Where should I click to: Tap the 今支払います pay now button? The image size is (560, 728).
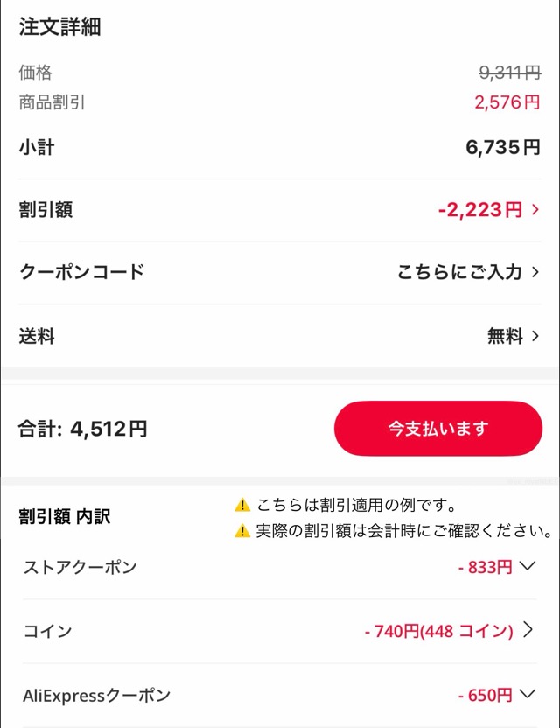[x=437, y=429]
